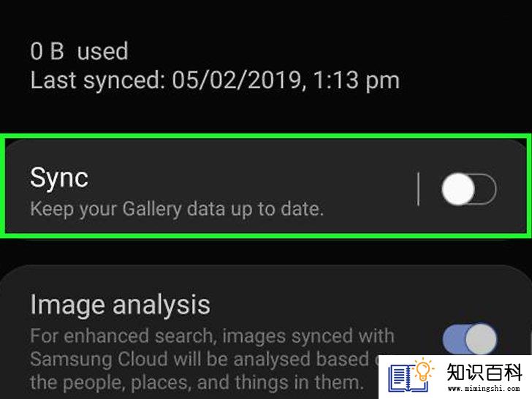Click the vertical divider beside the Sync switch
Screen dimensions: 532x399
click(x=418, y=189)
